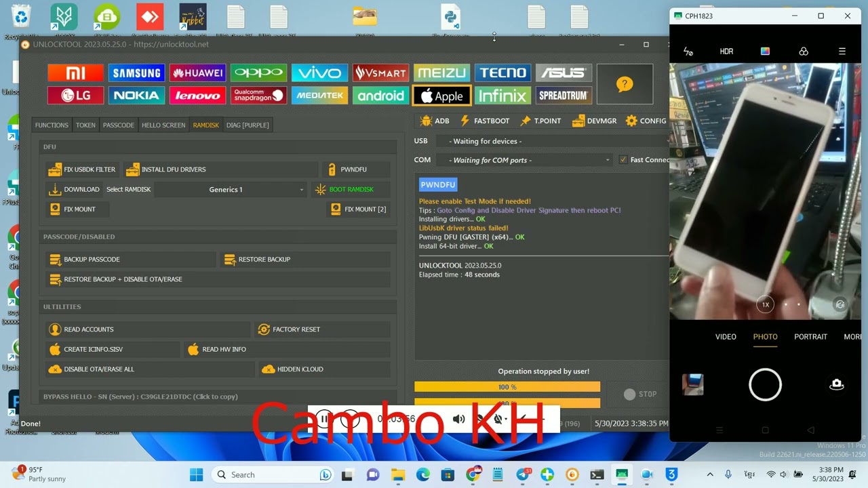Click the FIX MOUNT [2] button
The image size is (868, 488).
click(359, 209)
